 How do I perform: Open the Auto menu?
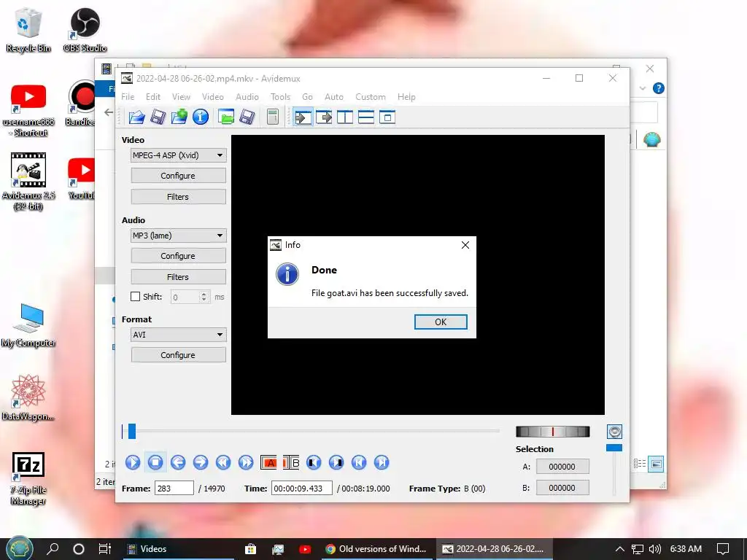tap(334, 97)
